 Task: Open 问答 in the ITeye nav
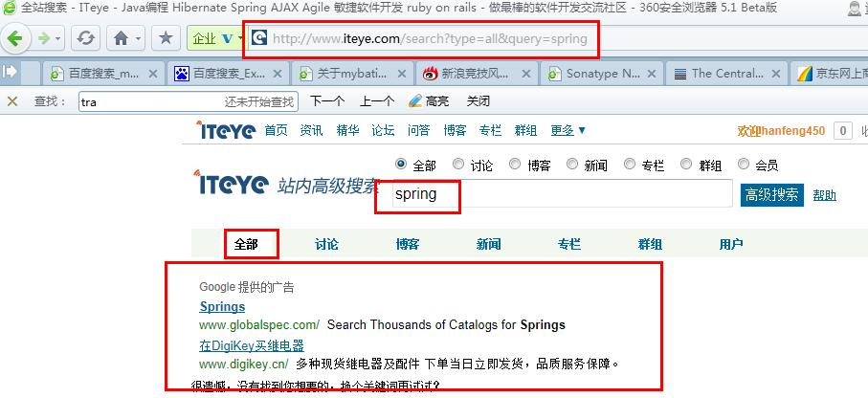point(418,131)
